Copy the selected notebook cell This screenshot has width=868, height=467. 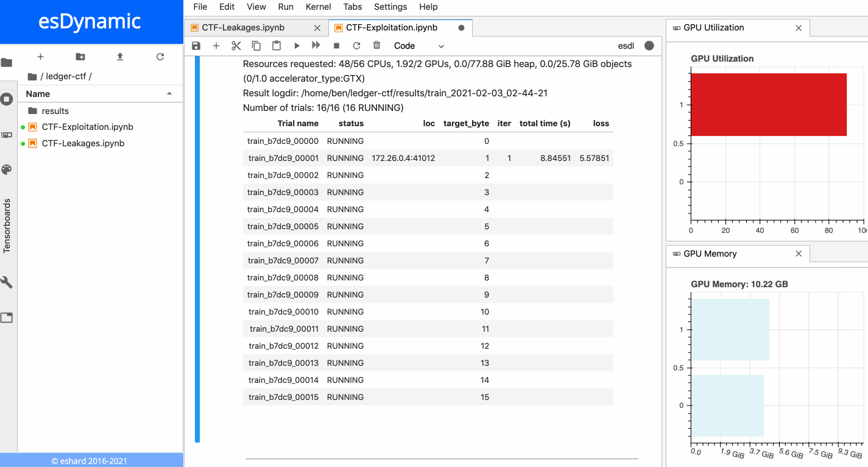(x=256, y=45)
